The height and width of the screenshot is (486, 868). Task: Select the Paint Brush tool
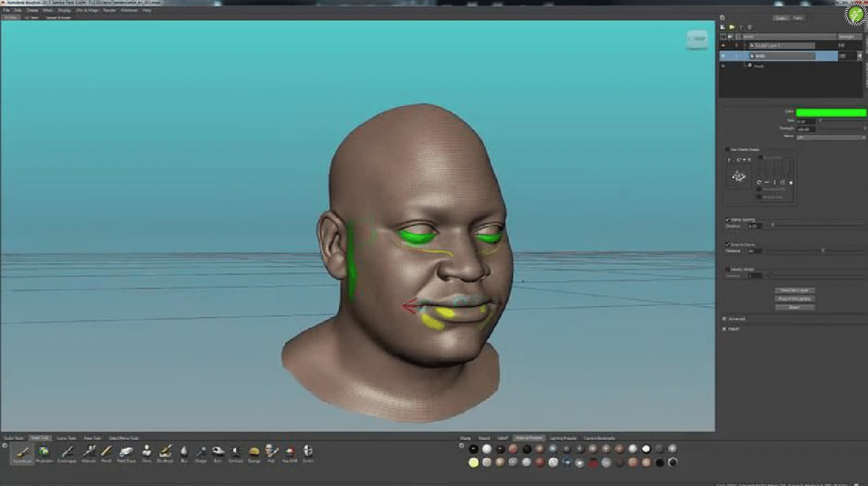click(21, 452)
